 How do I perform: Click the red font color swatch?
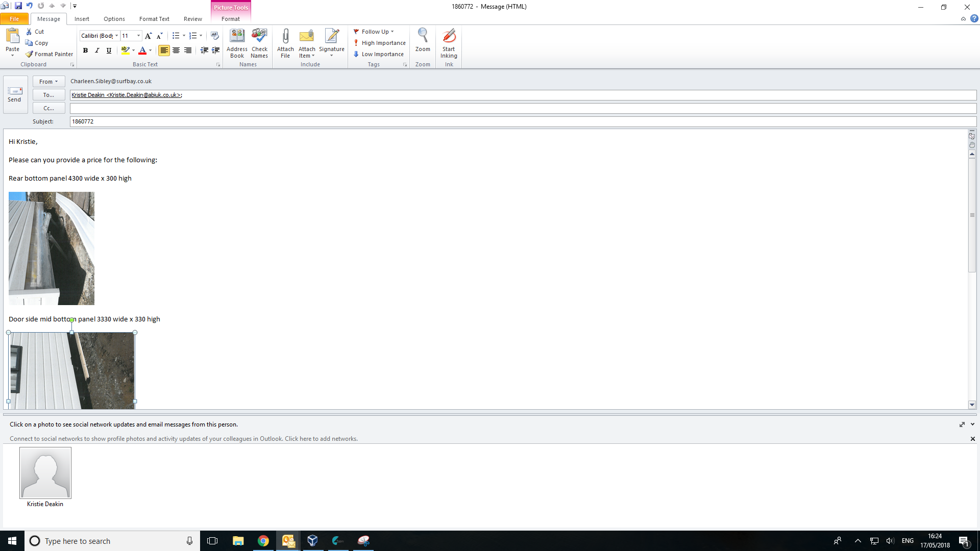point(142,51)
